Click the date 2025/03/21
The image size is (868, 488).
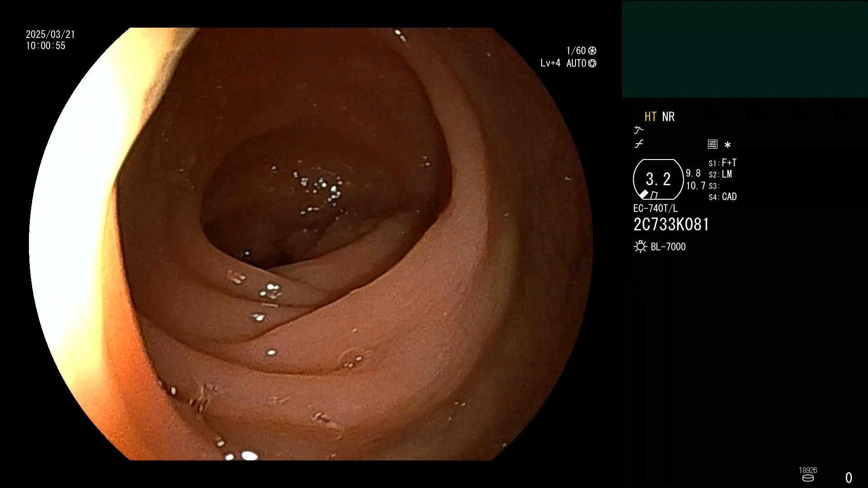[50, 35]
